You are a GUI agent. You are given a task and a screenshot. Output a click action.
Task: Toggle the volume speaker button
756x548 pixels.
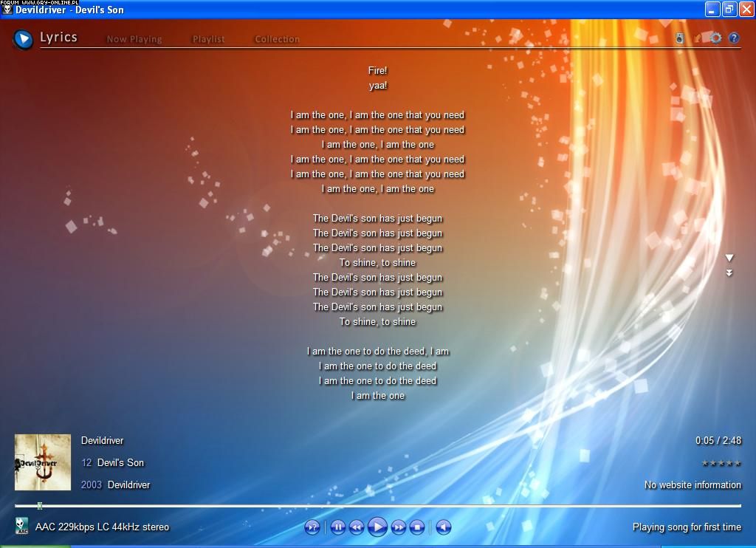pyautogui.click(x=443, y=527)
